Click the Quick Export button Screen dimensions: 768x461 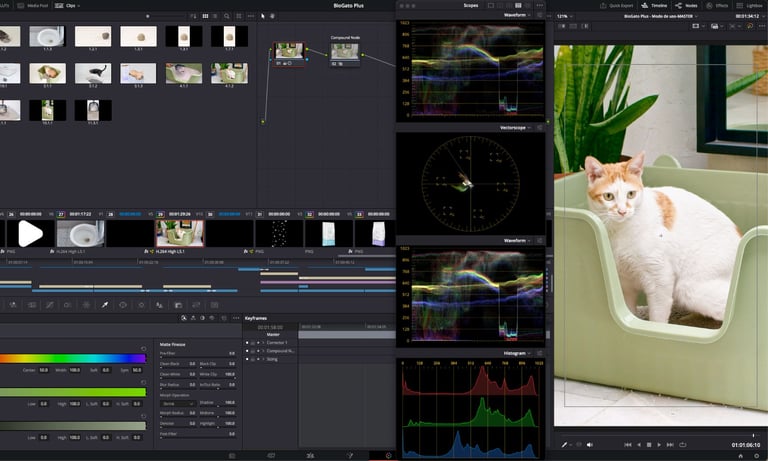tap(616, 6)
